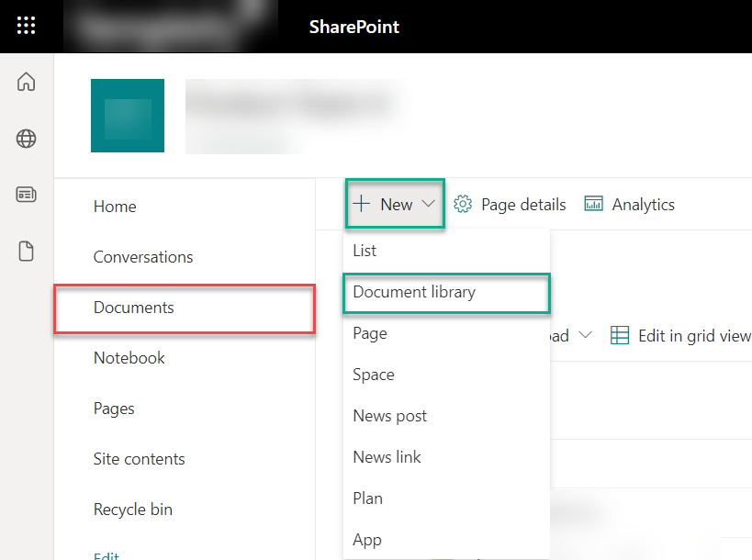
Task: Open the Microsoft 365 app launcher
Action: click(x=26, y=23)
